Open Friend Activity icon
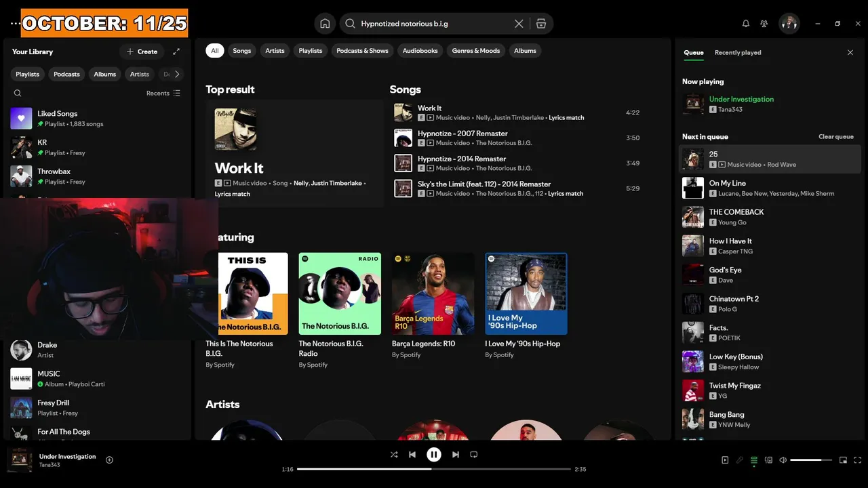Image resolution: width=868 pixels, height=488 pixels. point(764,24)
